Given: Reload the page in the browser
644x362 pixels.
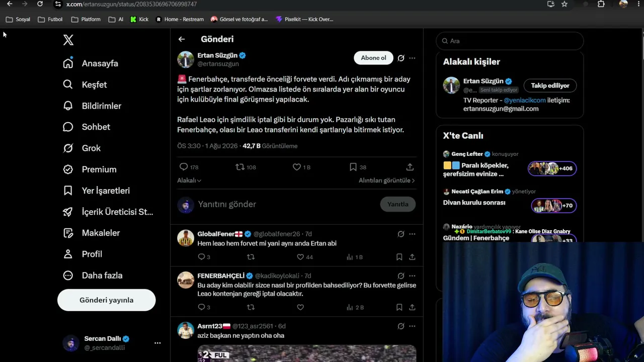Looking at the screenshot, I should pyautogui.click(x=40, y=4).
